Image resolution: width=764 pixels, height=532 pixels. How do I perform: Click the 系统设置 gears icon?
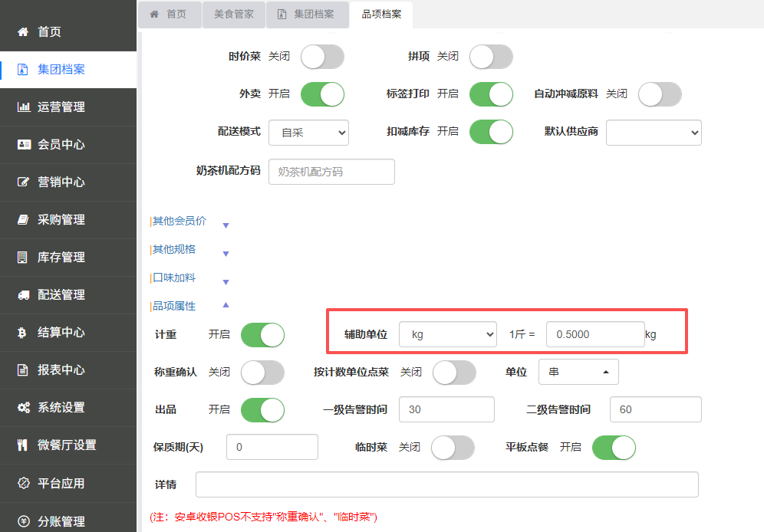point(23,407)
